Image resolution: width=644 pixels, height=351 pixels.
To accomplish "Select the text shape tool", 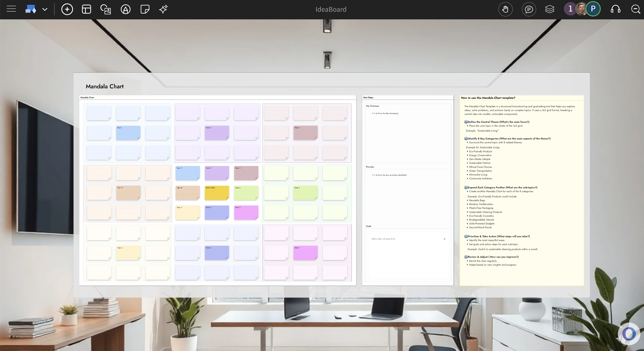I will pyautogui.click(x=126, y=9).
